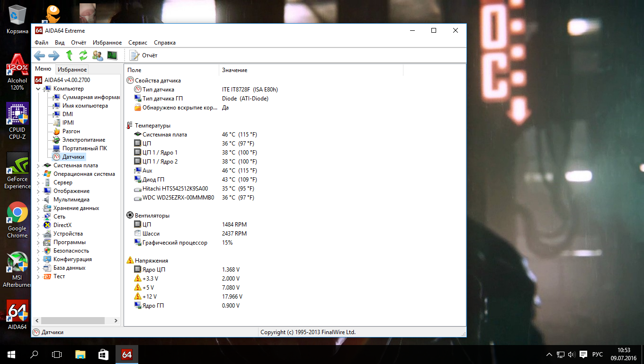Image resolution: width=644 pixels, height=364 pixels.
Task: Click the Отчёт report toolbar button
Action: click(x=143, y=55)
